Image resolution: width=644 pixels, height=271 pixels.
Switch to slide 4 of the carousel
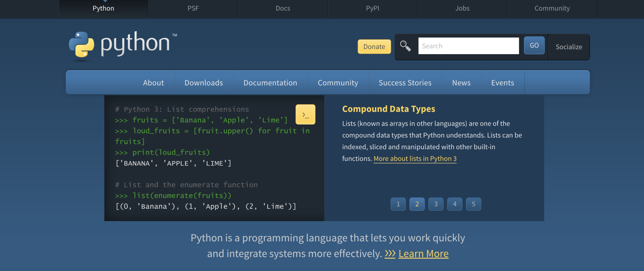pos(455,204)
